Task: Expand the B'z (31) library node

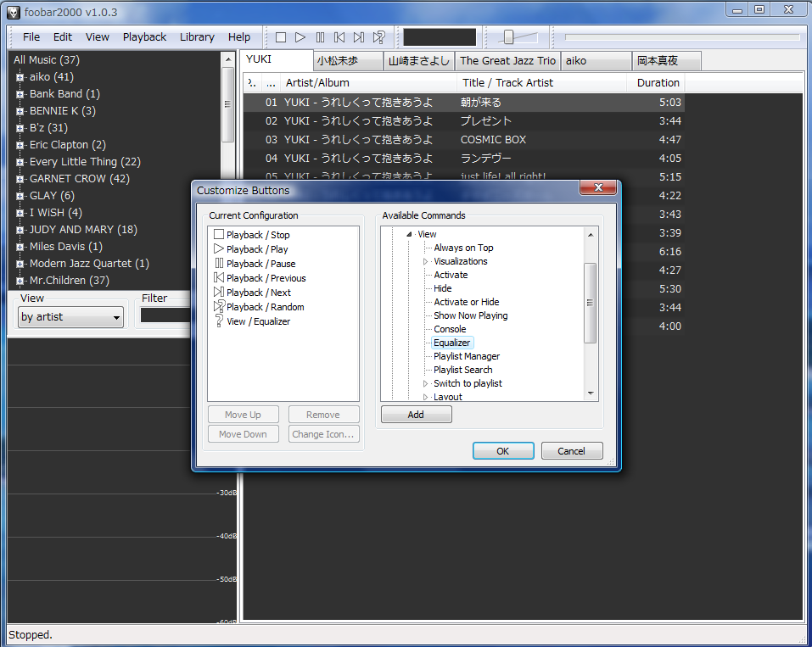Action: 20,128
